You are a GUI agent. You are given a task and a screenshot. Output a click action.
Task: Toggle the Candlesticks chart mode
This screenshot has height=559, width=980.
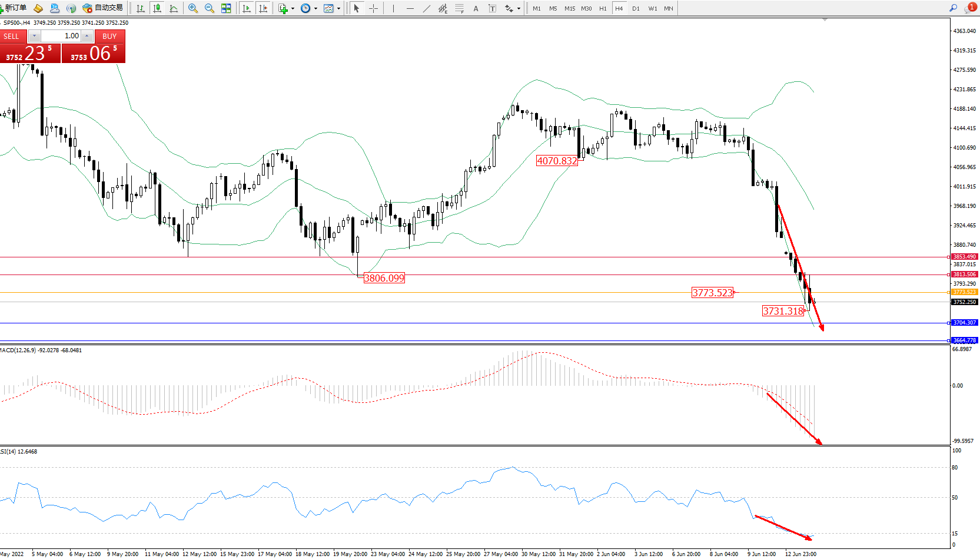pyautogui.click(x=157, y=8)
